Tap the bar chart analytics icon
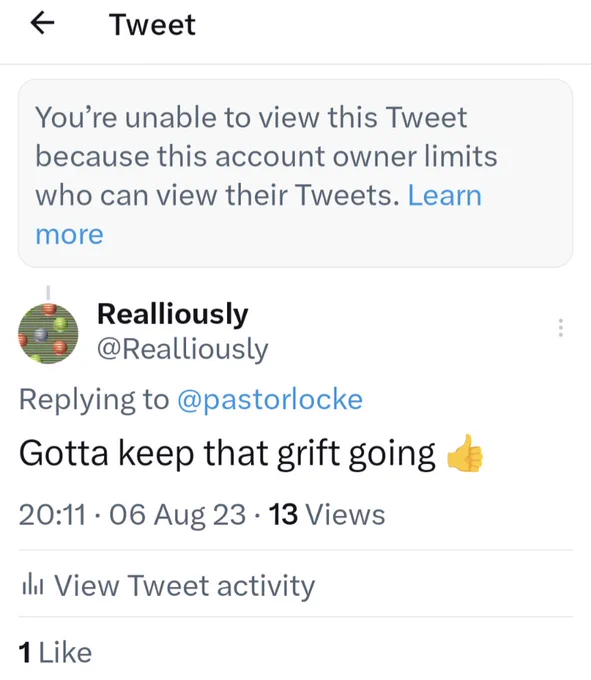Viewport: 591px width, 680px height. point(32,585)
